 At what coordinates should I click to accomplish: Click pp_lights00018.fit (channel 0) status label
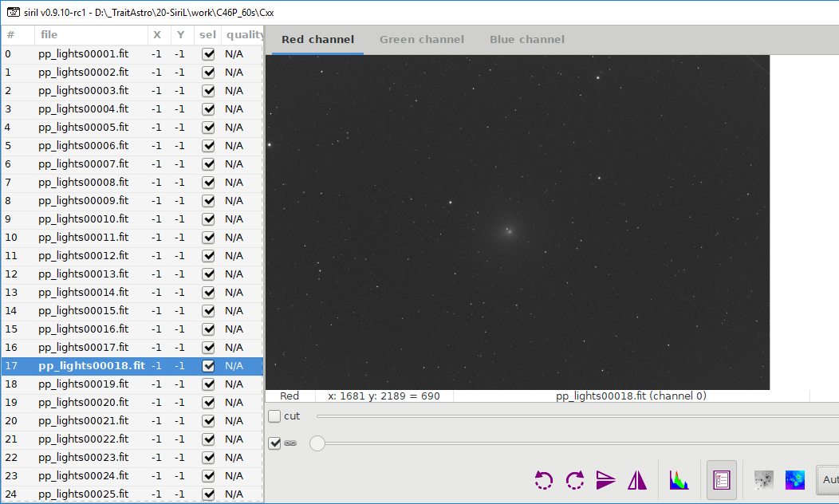(632, 396)
